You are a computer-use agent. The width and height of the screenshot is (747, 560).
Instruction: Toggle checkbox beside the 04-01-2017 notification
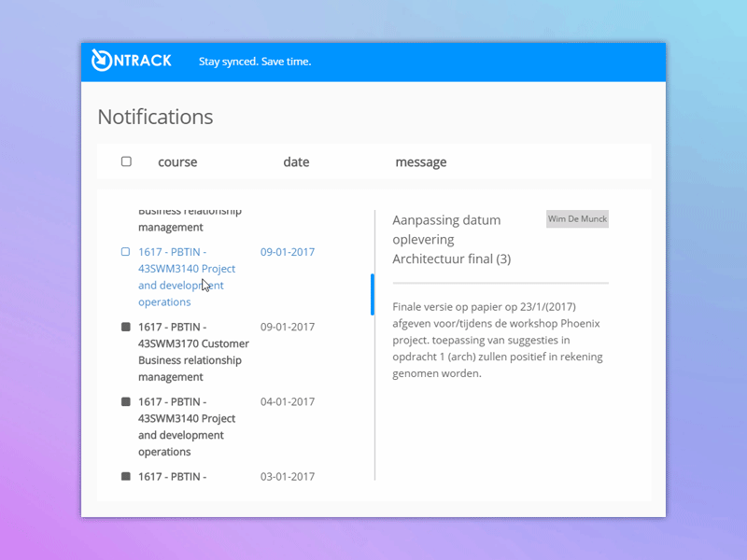(126, 401)
